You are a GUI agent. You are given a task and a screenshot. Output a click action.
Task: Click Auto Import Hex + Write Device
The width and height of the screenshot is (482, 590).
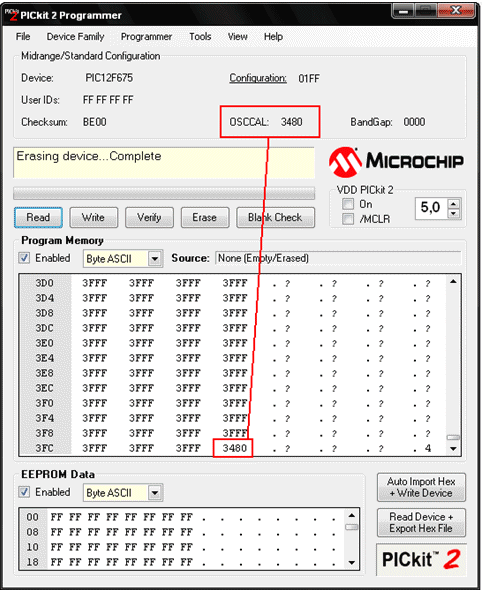click(421, 487)
